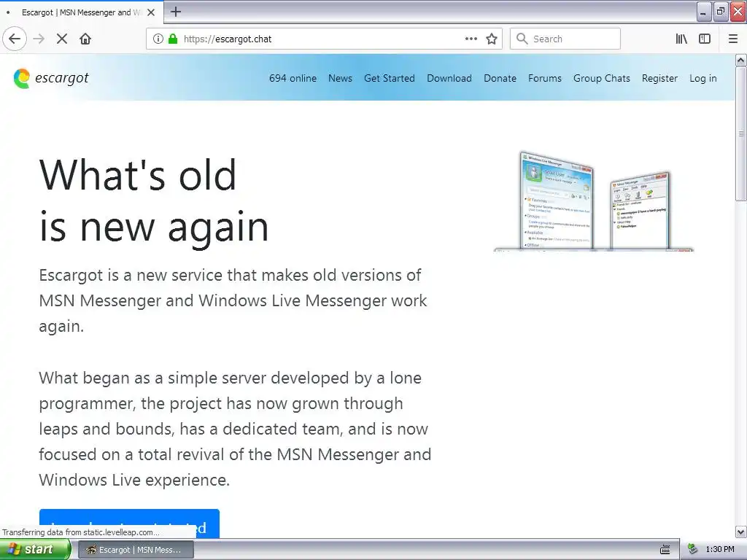Select the Escargot | MSN Messenger tab
This screenshot has width=747, height=560.
[82, 12]
